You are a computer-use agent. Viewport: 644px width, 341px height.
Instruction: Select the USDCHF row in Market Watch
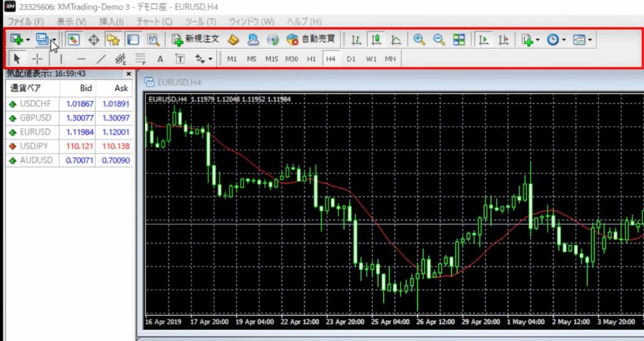69,104
